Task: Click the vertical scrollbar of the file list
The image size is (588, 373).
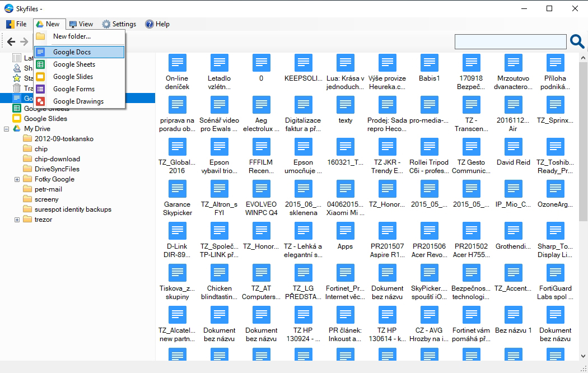Action: (x=583, y=168)
